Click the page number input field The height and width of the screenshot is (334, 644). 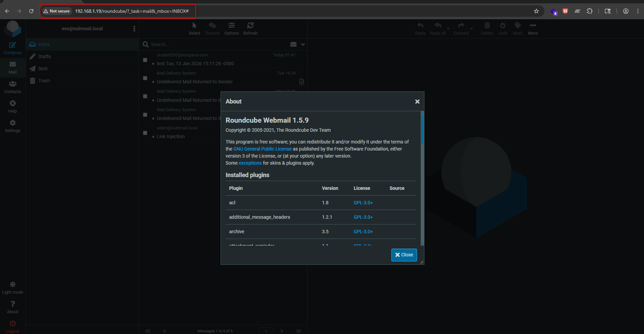pos(266,331)
